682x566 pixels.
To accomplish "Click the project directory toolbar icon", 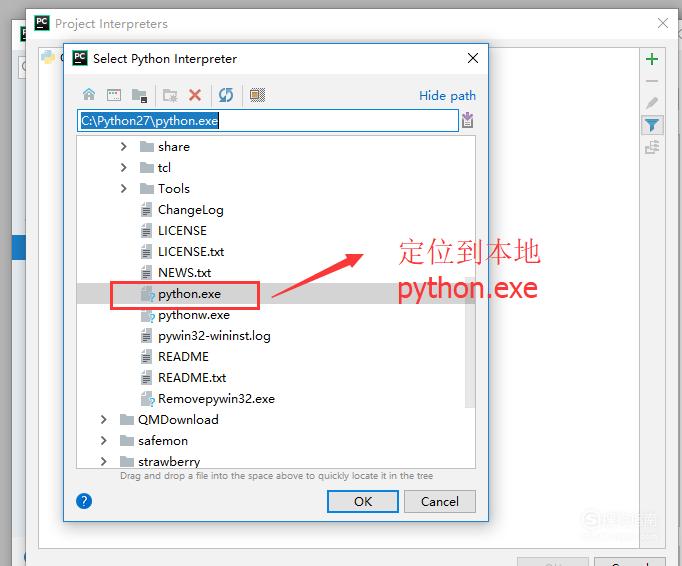I will pos(139,95).
